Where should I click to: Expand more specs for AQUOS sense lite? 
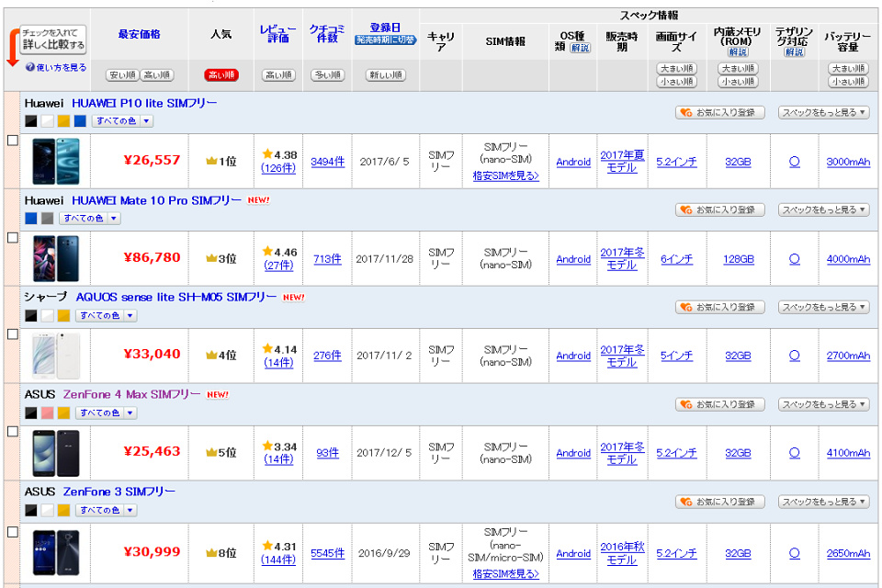823,307
